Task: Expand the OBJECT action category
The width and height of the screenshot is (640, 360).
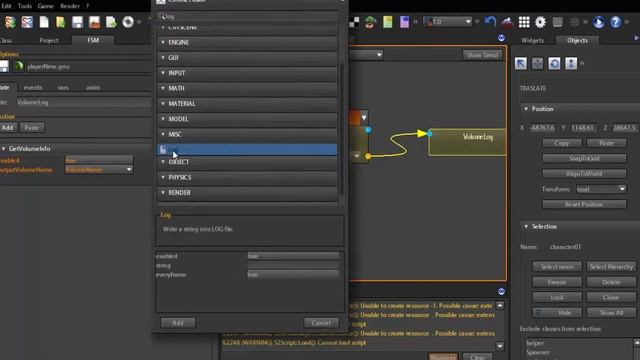Action: click(247, 162)
